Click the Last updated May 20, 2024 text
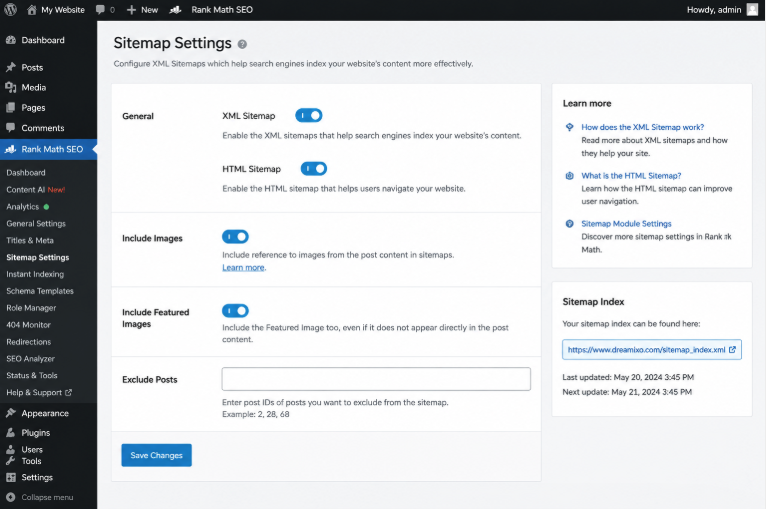 pyautogui.click(x=628, y=377)
